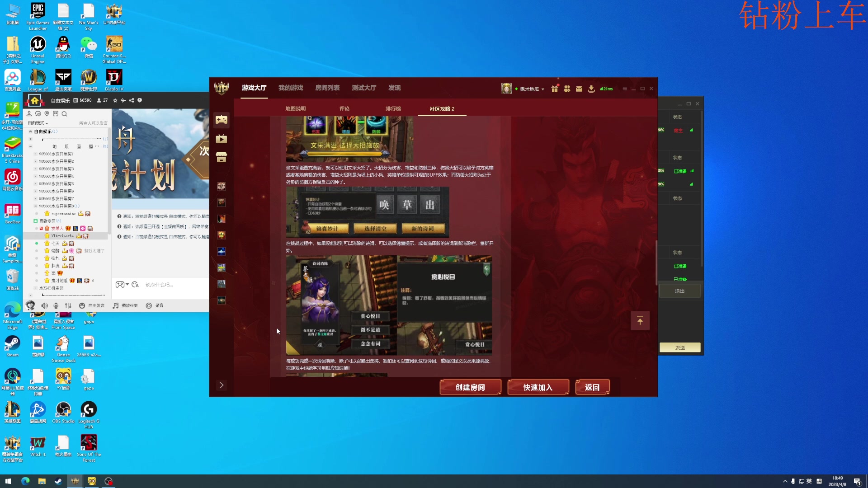Screen dimensions: 868x488
Task: Toggle 录音 recording in YY
Action: (155, 306)
